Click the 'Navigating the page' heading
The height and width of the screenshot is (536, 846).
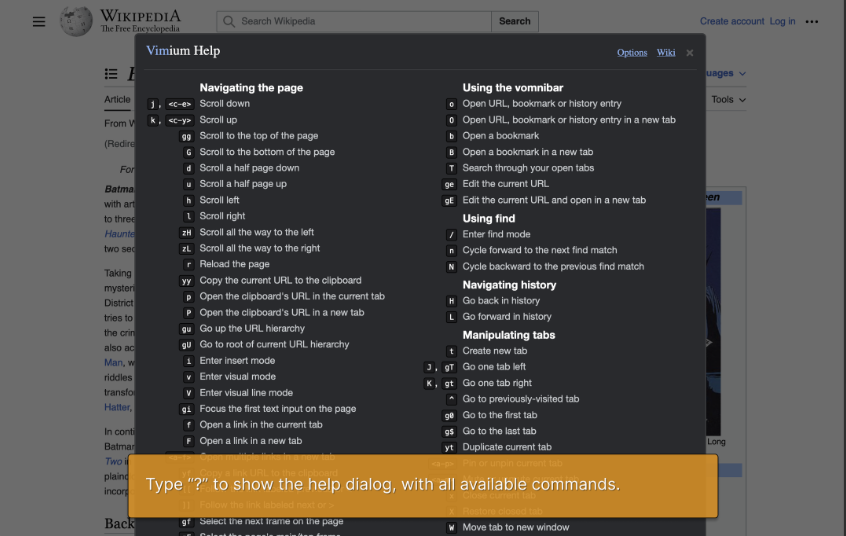point(251,88)
